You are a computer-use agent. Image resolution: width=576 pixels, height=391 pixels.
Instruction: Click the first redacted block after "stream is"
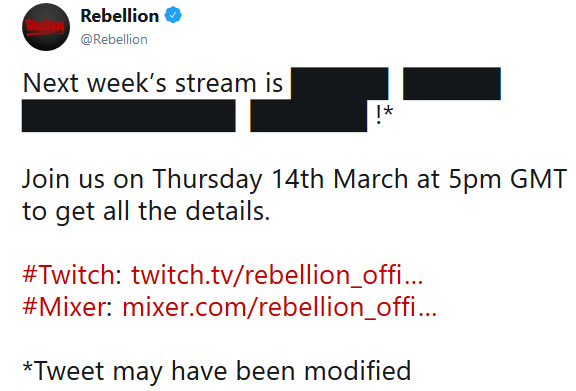[339, 83]
